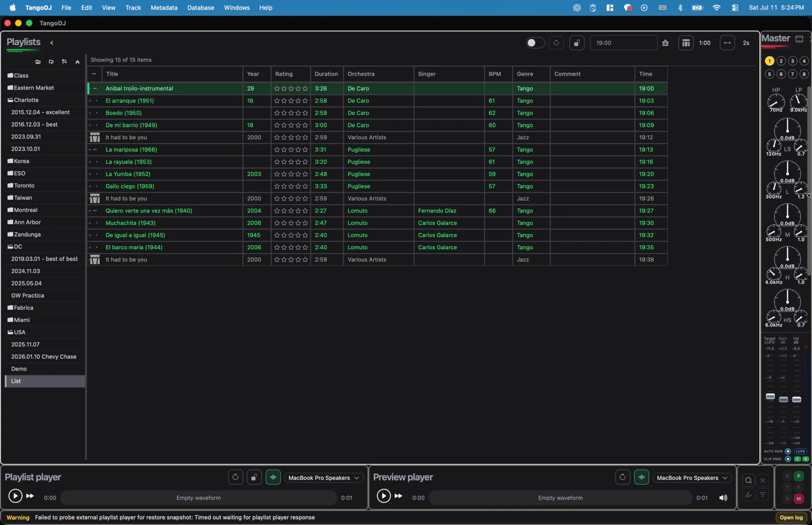Toggle AUTO GAIN radio
Image resolution: width=812 pixels, height=525 pixels.
788,451
